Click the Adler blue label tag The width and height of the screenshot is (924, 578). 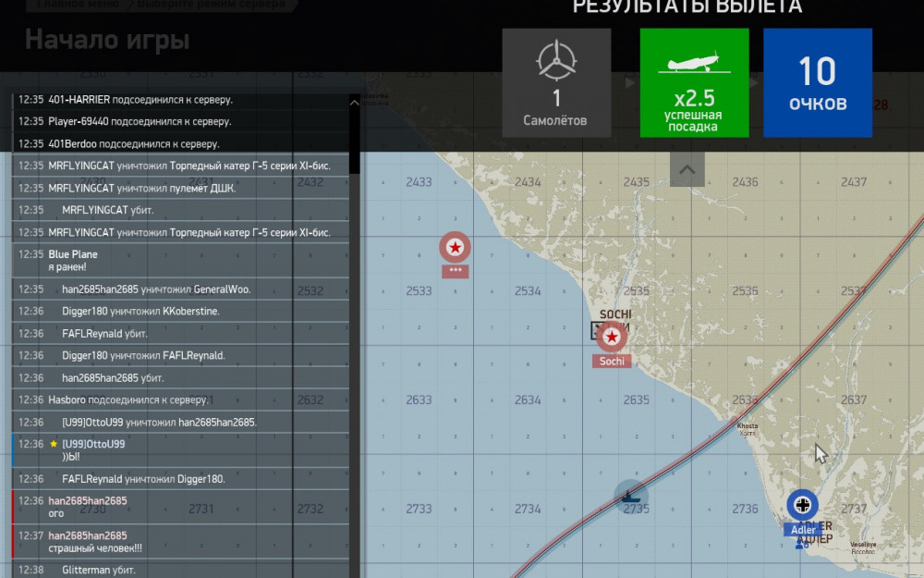tap(803, 530)
